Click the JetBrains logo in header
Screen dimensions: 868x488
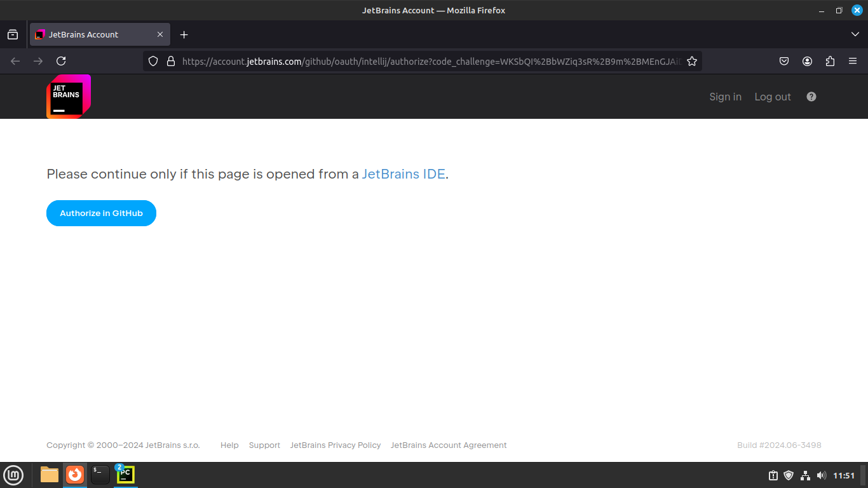(x=69, y=97)
